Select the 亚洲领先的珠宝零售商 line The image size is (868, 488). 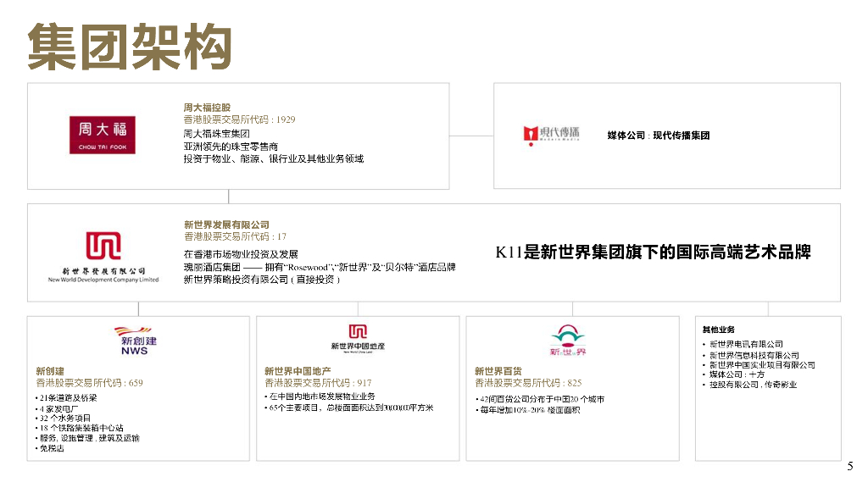(231, 146)
